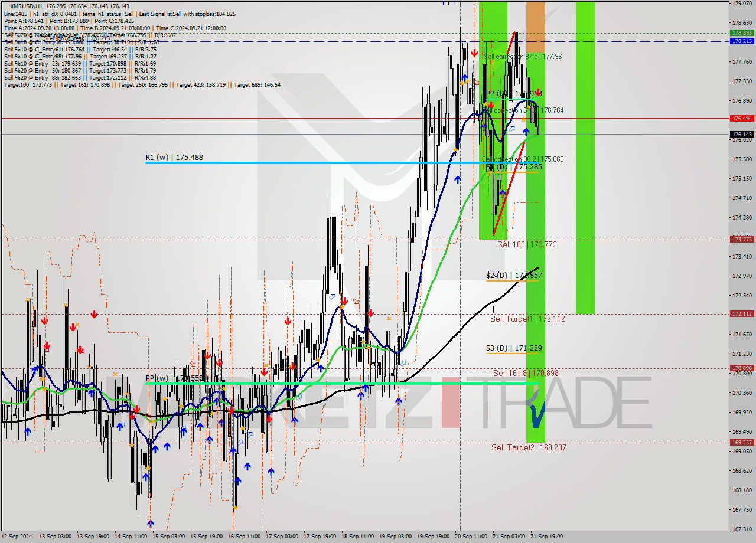Click the '15 Sep 19:00' time label
This screenshot has height=543, width=756.
(x=207, y=537)
